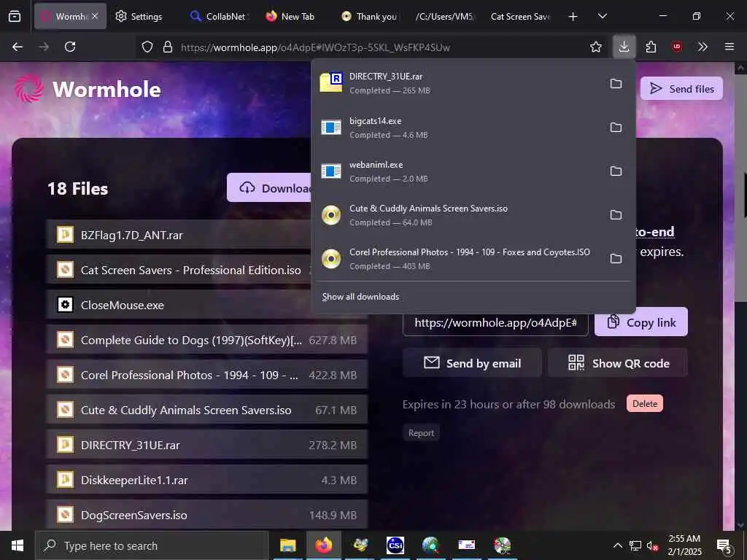Click the site security padlock icon

click(167, 47)
